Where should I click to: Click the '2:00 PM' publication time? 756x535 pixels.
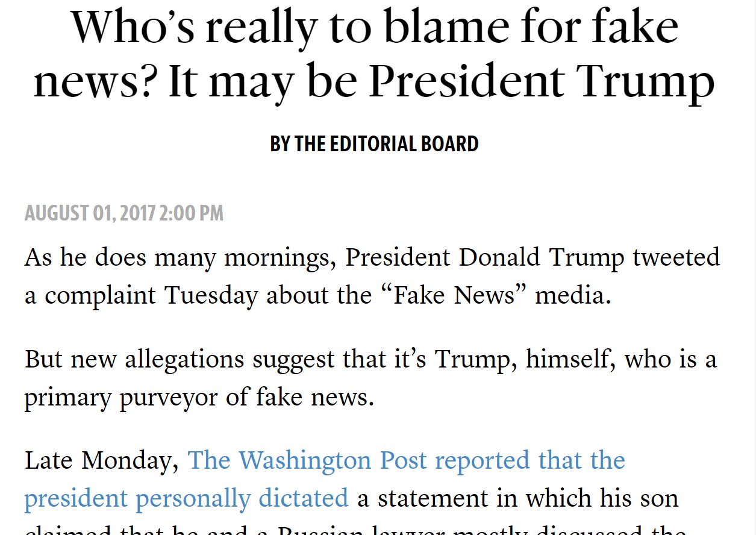coord(192,213)
